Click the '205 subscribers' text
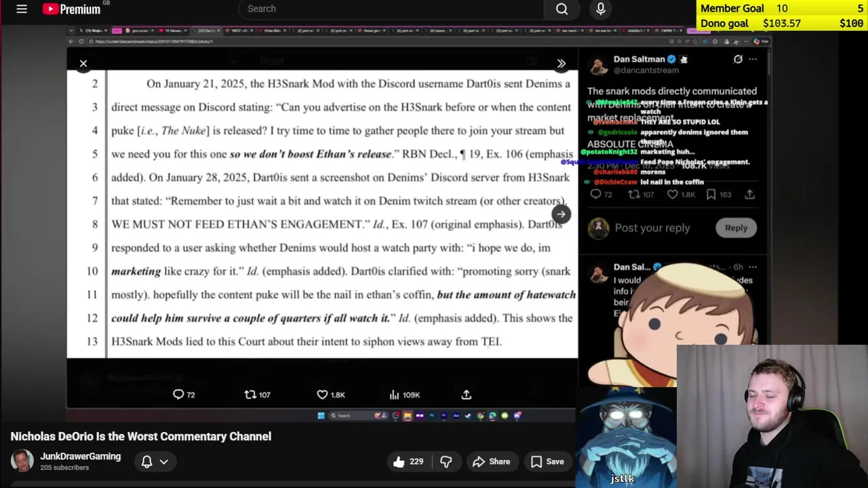Image resolution: width=868 pixels, height=488 pixels. coord(64,468)
